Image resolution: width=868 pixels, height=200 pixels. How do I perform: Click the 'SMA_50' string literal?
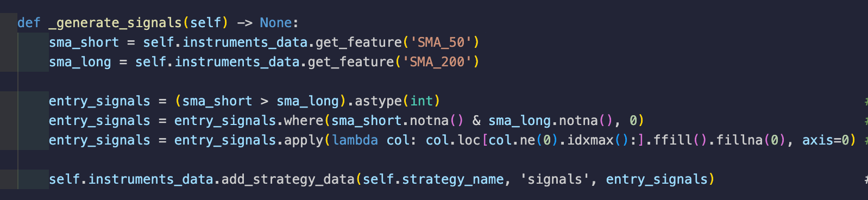[x=441, y=42]
